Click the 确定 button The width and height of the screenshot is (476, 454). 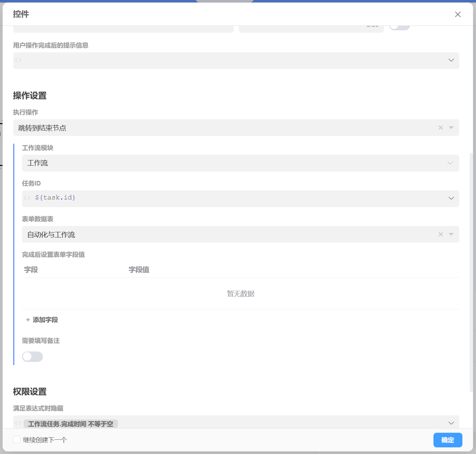point(447,440)
